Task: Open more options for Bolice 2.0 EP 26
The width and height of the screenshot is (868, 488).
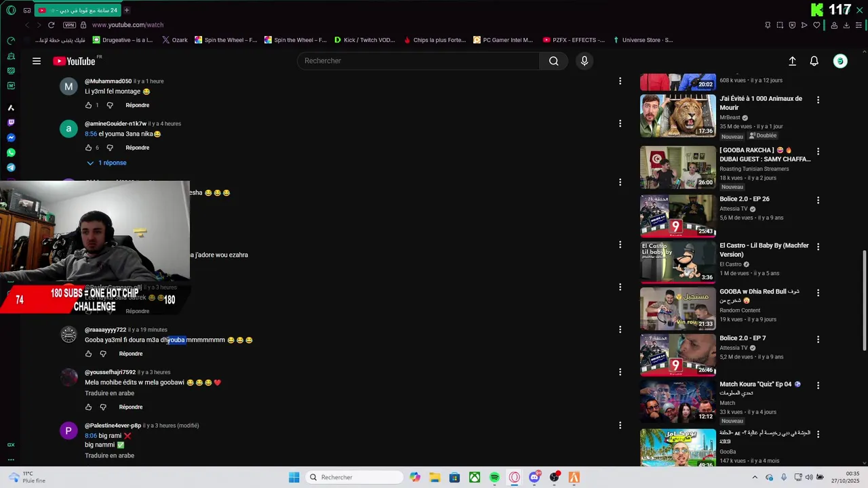Action: 818,201
